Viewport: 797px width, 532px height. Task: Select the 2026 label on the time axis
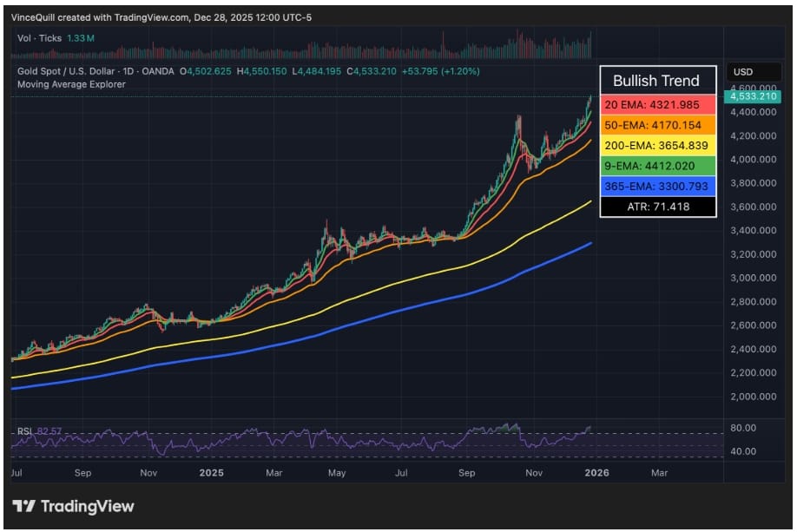(x=596, y=474)
